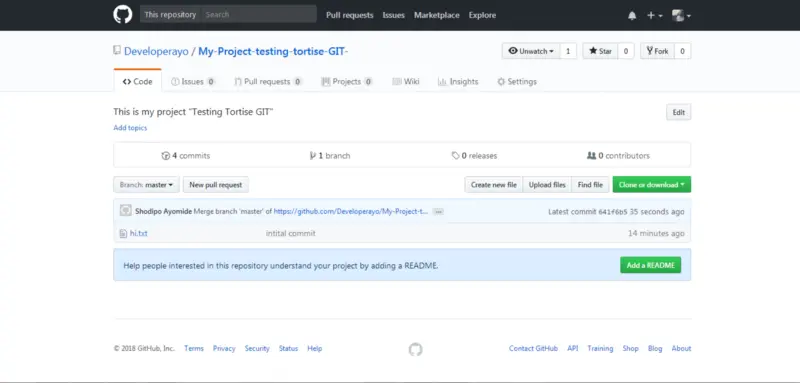
Task: Edit the repository description
Action: (679, 113)
